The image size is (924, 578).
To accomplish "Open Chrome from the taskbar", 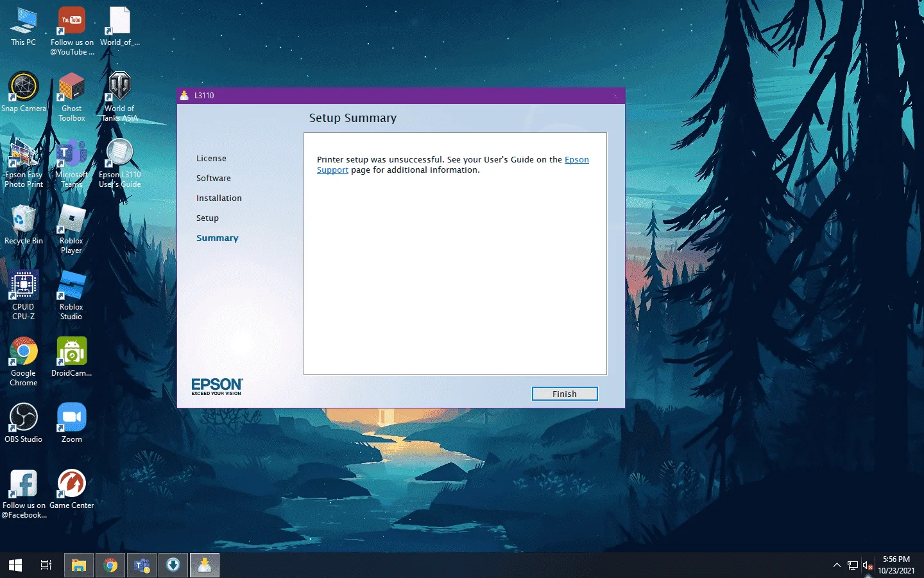I will 110,565.
